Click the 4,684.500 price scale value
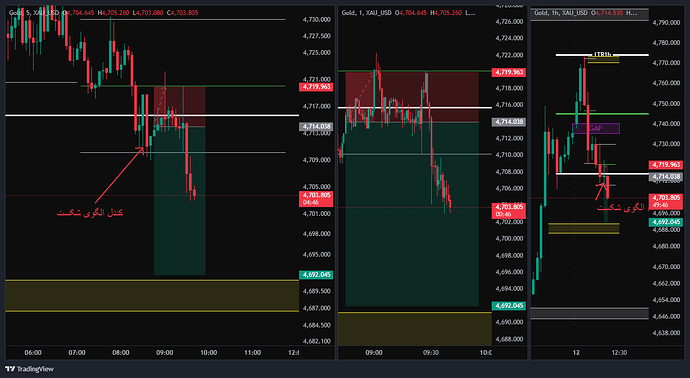The width and height of the screenshot is (690, 378). pos(317,325)
